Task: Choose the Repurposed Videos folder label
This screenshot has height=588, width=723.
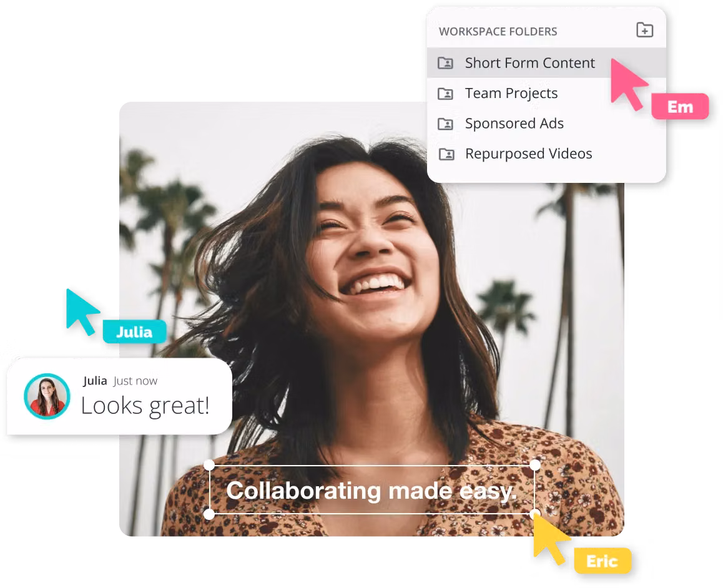Action: (x=528, y=154)
